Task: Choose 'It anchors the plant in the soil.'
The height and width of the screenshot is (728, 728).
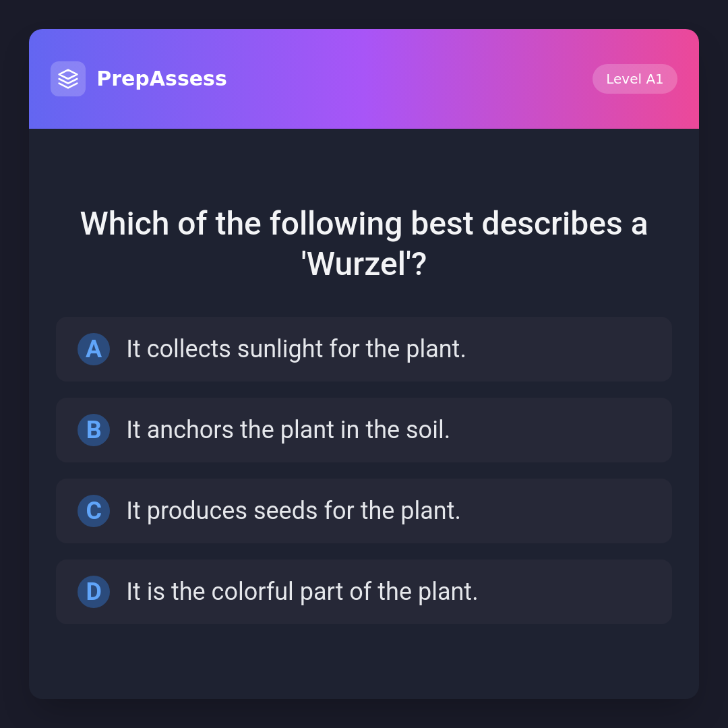Action: point(288,430)
